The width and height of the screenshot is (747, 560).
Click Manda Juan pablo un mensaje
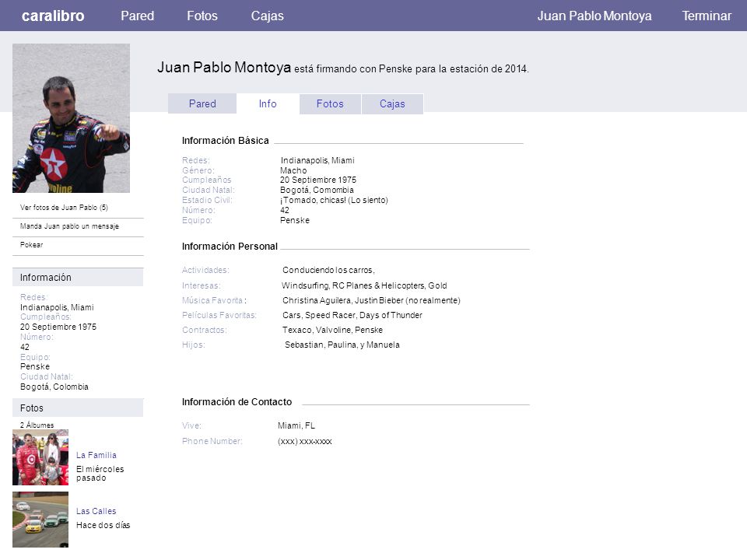69,226
